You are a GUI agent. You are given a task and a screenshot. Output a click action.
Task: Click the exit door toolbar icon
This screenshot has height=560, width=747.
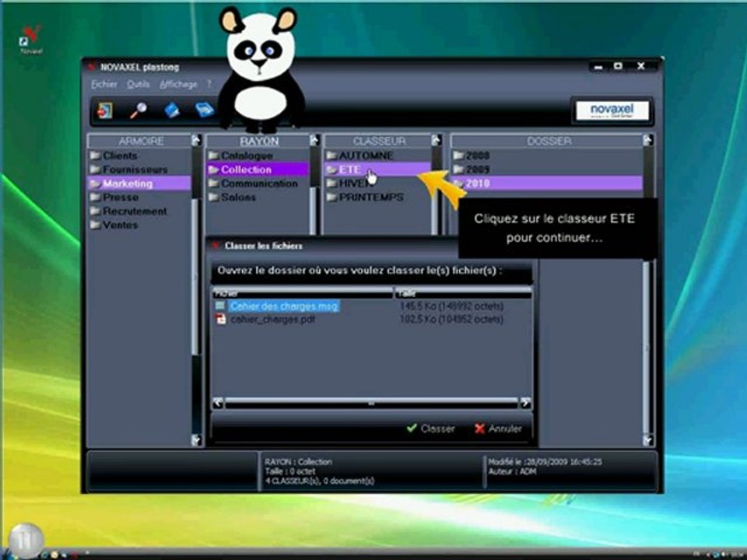coord(105,110)
